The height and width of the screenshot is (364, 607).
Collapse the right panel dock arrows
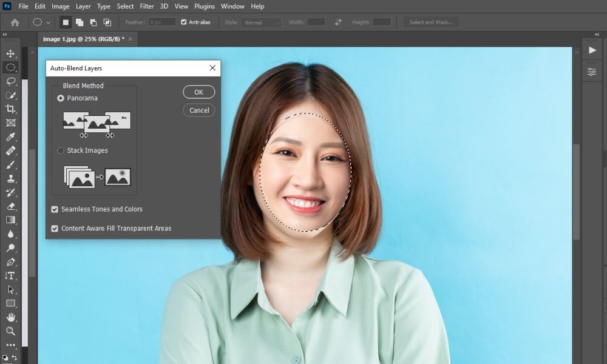(597, 35)
